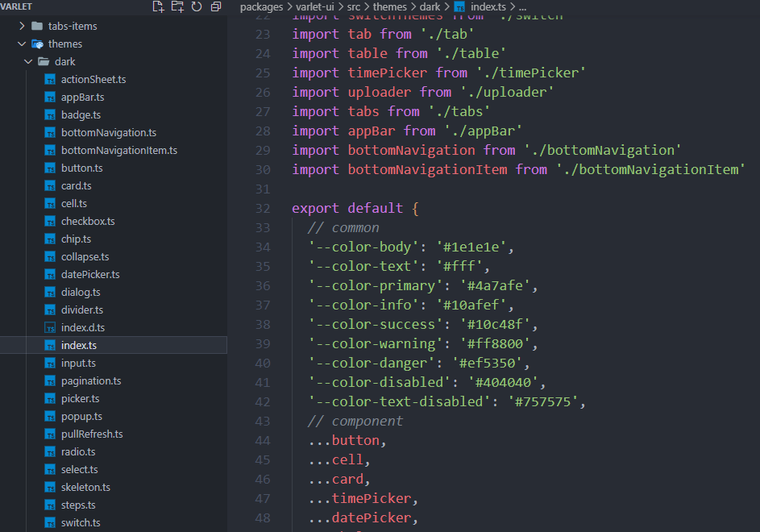The height and width of the screenshot is (532, 760).
Task: Click 'index.ts' in the breadcrumb
Action: click(488, 6)
